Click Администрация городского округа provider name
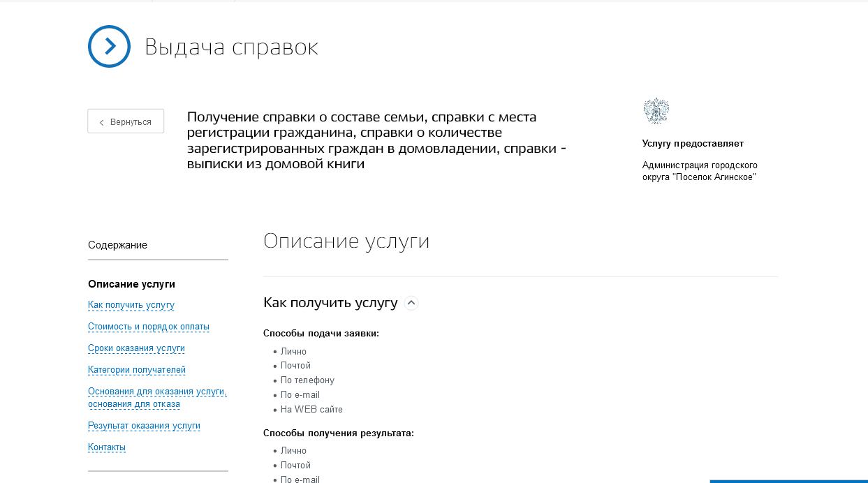 700,171
